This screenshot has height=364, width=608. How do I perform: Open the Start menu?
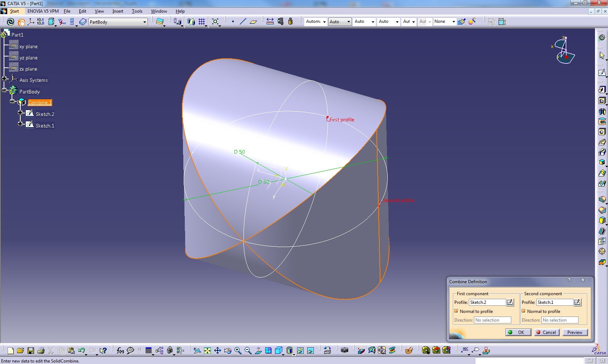14,11
